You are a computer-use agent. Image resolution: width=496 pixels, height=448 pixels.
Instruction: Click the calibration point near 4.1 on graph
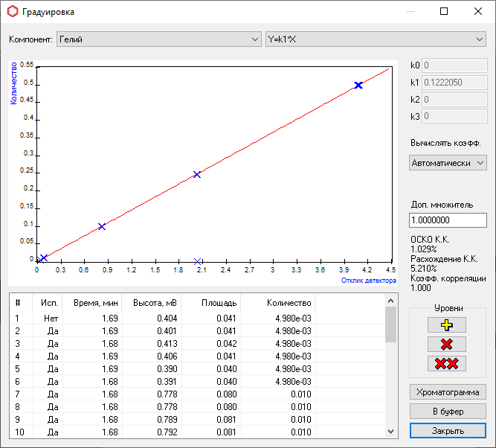(358, 86)
